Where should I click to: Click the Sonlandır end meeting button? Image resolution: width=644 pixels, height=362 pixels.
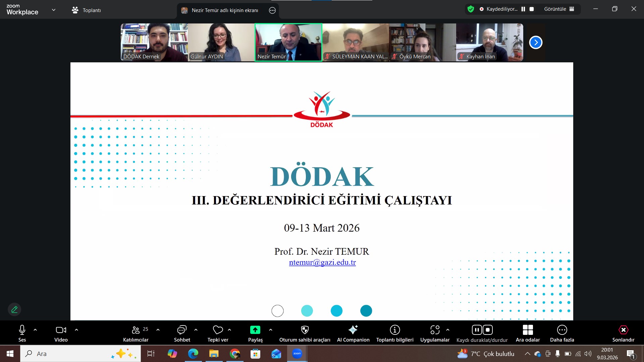[623, 330]
